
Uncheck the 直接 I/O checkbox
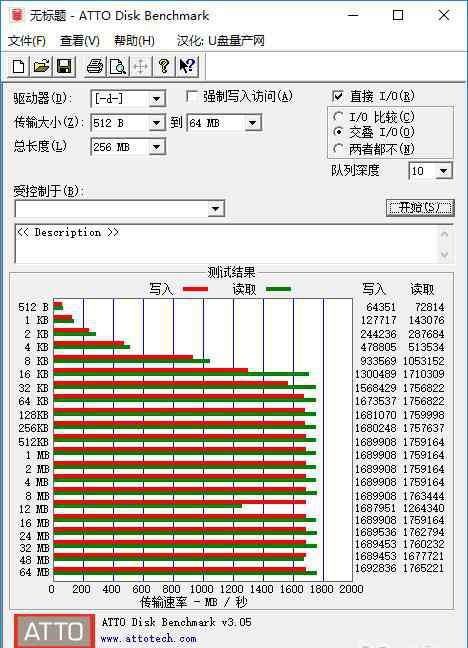338,96
